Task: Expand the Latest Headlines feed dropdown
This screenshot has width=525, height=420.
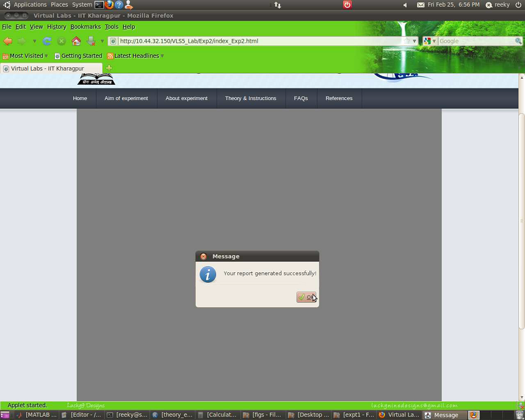Action: (x=162, y=56)
